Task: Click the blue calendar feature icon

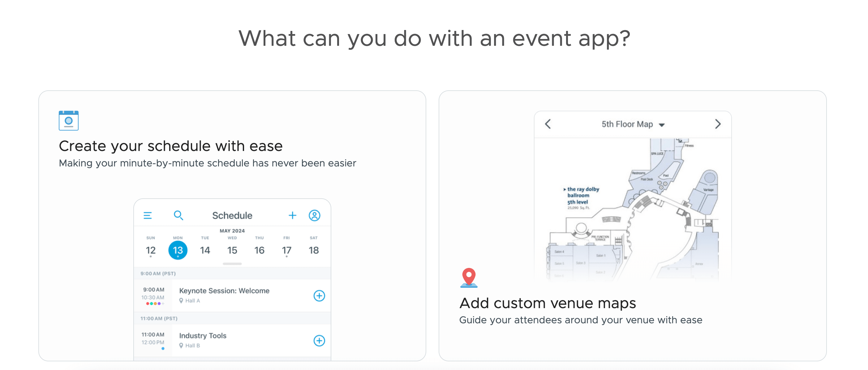Action: [68, 120]
